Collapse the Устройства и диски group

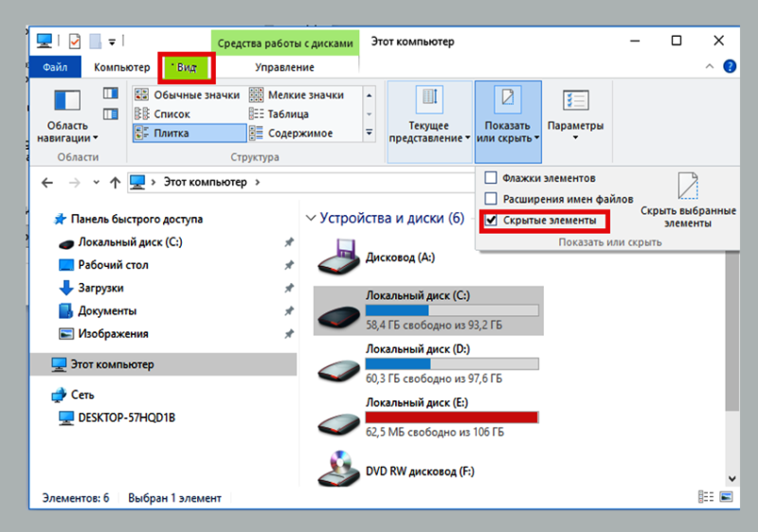tap(311, 219)
